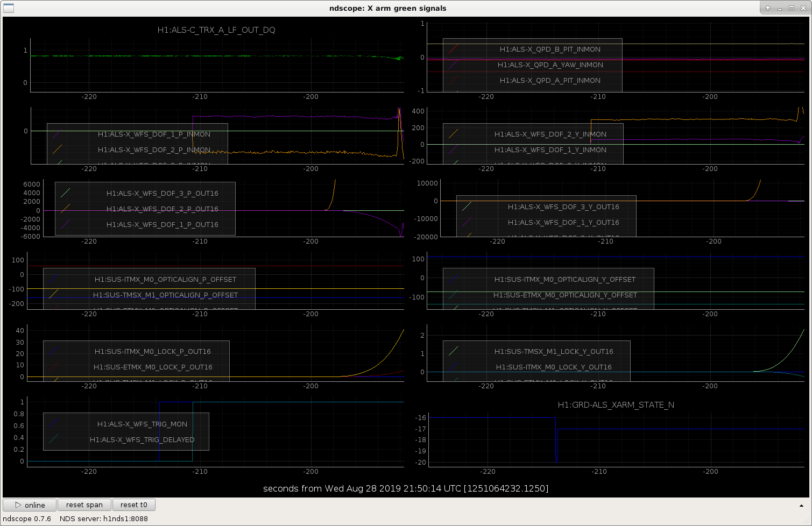Click legend label H1:ALS-X_WFS_DOF_2_P_OUT16
812x526 pixels.
163,209
